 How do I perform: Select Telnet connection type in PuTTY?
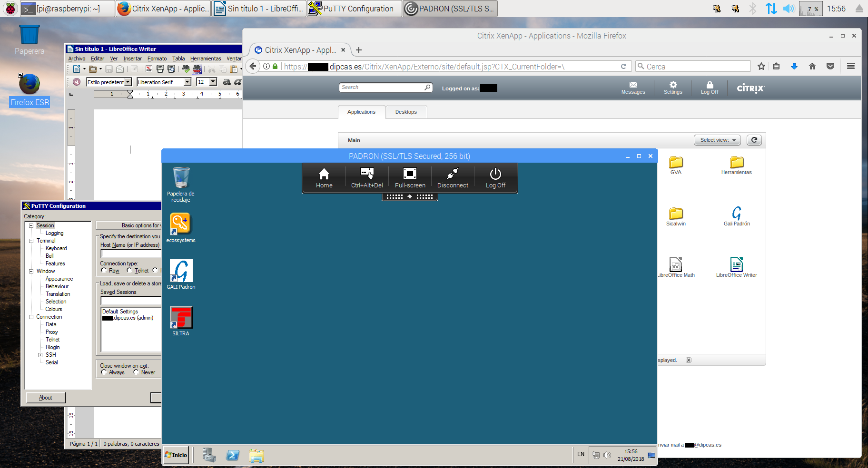(x=129, y=270)
